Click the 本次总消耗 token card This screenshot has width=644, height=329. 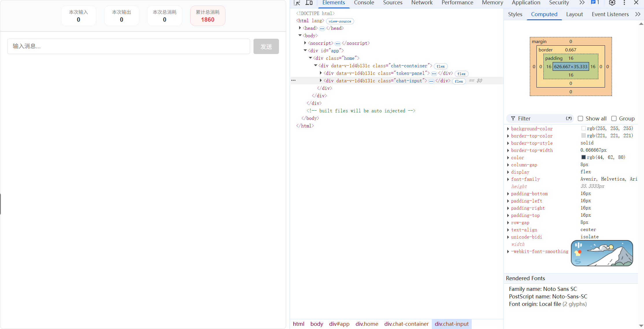click(x=165, y=16)
